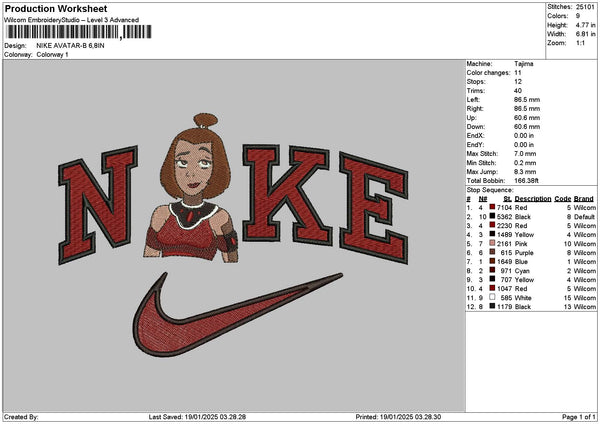Select the White description in stop 11
This screenshot has height=424, width=600.
pyautogui.click(x=523, y=298)
